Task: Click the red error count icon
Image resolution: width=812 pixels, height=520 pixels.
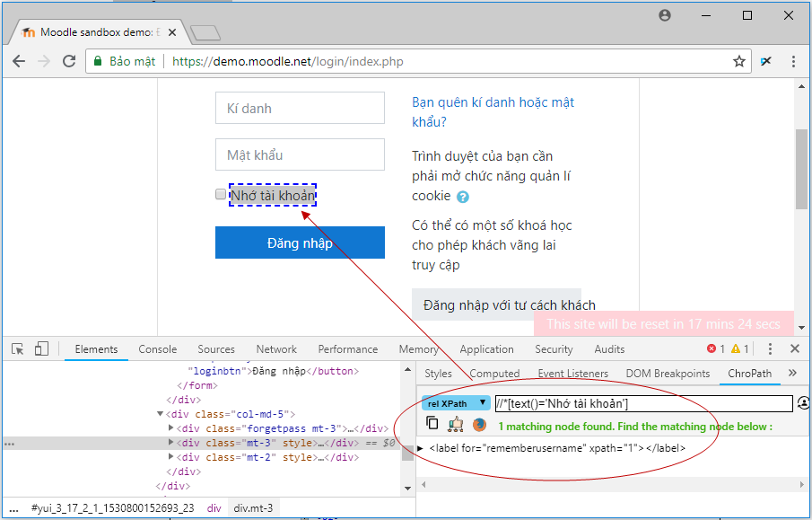Action: tap(712, 349)
